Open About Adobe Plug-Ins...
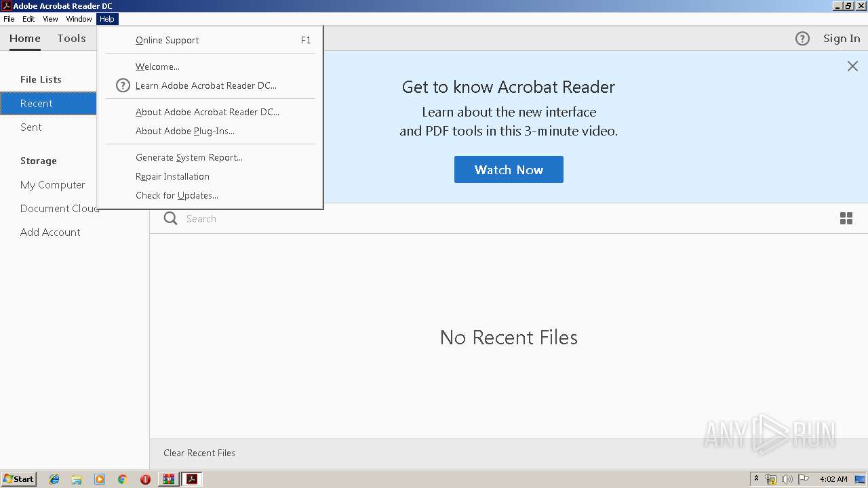The image size is (868, 488). [x=210, y=131]
